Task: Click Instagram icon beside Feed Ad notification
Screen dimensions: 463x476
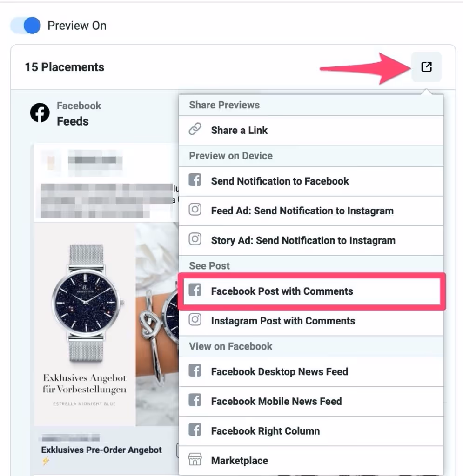Action: click(x=195, y=210)
